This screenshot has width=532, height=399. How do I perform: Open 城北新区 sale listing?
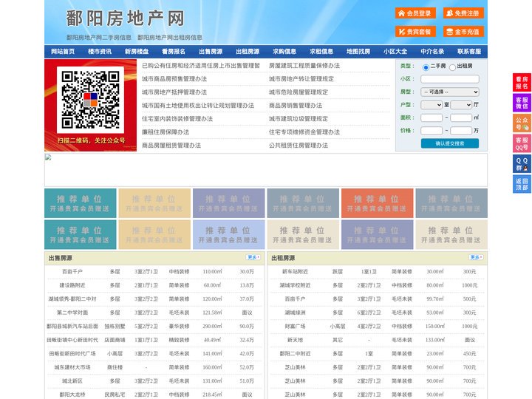click(72, 381)
